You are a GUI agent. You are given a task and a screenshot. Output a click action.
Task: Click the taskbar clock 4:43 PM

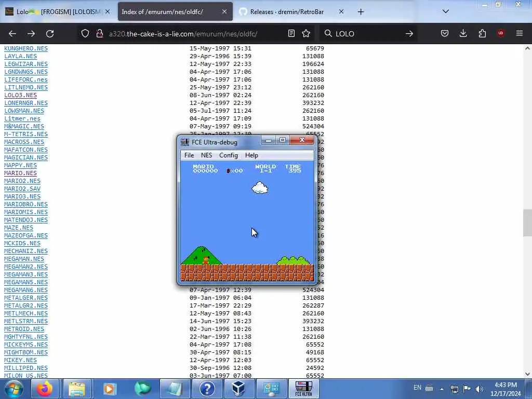tap(506, 385)
